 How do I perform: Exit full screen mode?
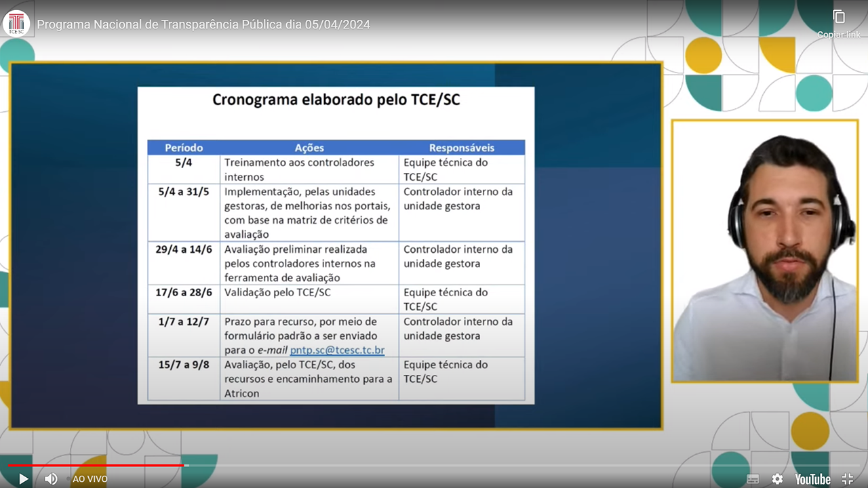pyautogui.click(x=847, y=479)
